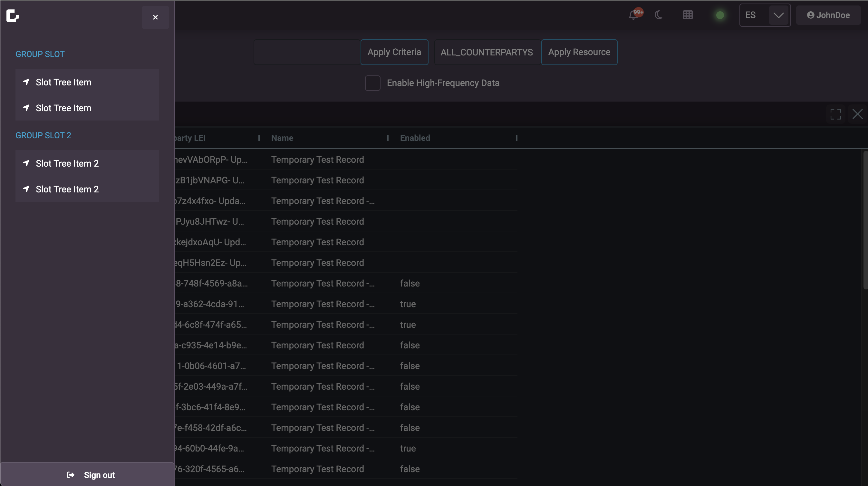Click the green status indicator dot
This screenshot has height=486, width=868.
[720, 15]
